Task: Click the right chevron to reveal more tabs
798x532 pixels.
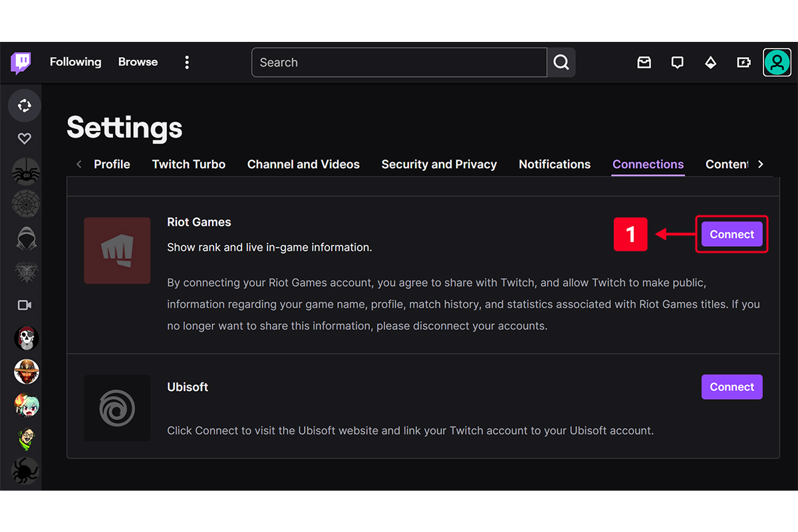Action: tap(760, 164)
